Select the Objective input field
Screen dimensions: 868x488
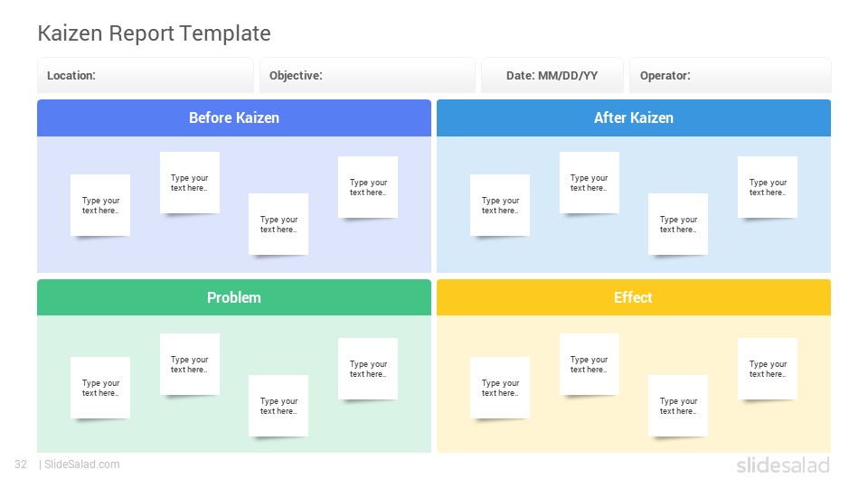(367, 75)
